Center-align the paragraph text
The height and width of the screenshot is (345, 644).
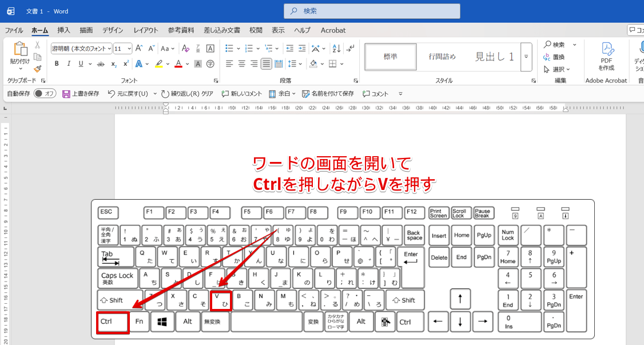coord(243,64)
